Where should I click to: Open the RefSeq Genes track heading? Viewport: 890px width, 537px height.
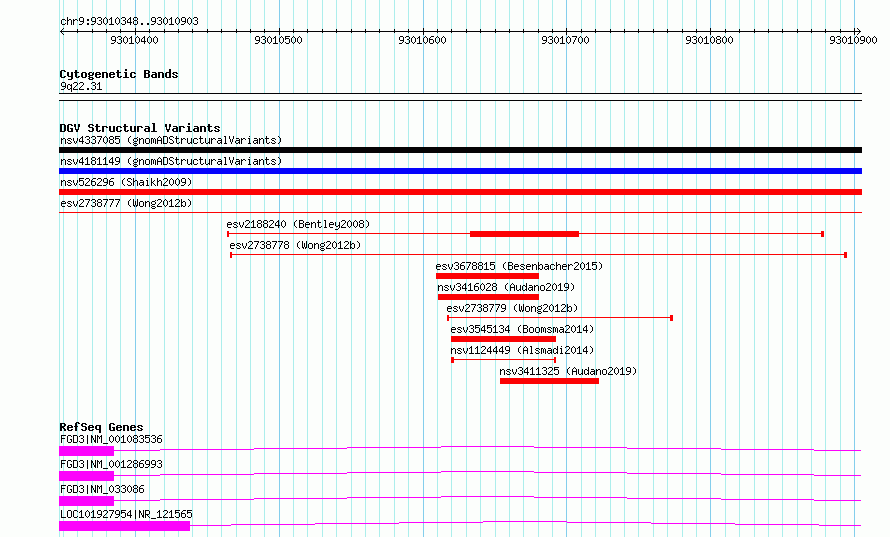click(101, 427)
